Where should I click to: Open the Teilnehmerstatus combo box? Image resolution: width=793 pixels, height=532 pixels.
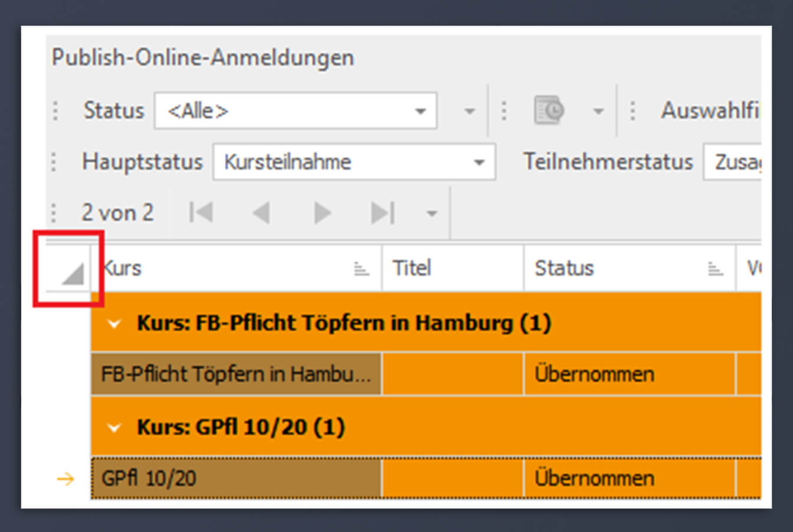(x=732, y=162)
